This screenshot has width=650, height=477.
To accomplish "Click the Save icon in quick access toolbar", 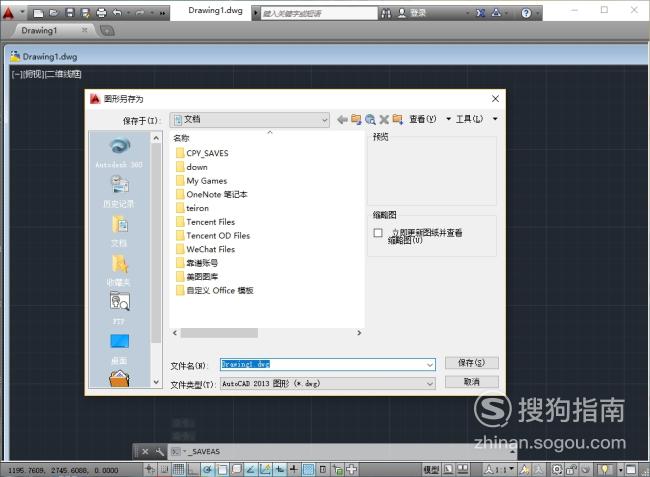I will [x=70, y=13].
